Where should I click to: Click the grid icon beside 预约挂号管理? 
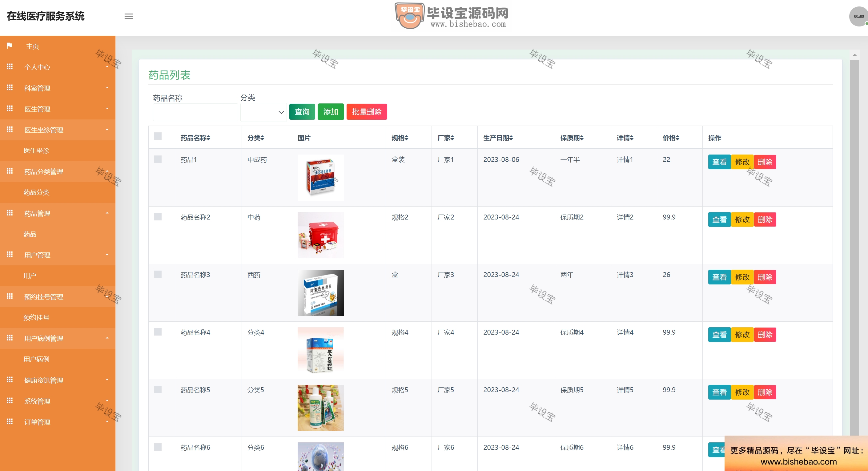[x=10, y=296]
